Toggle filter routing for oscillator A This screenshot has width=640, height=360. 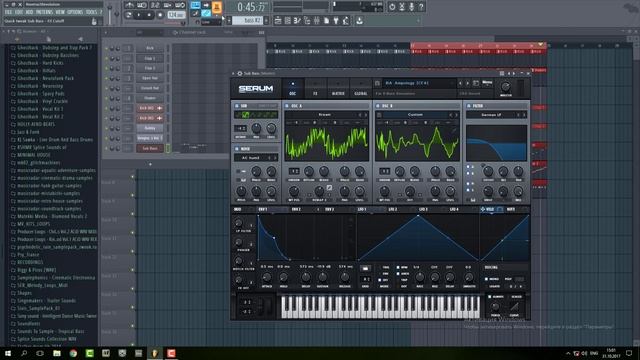[468, 167]
